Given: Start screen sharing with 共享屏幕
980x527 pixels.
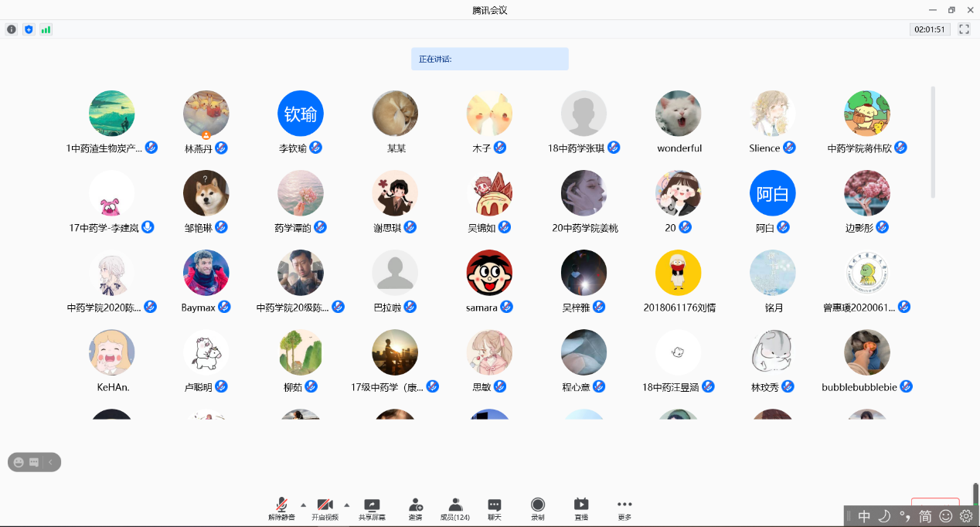Looking at the screenshot, I should tap(372, 508).
